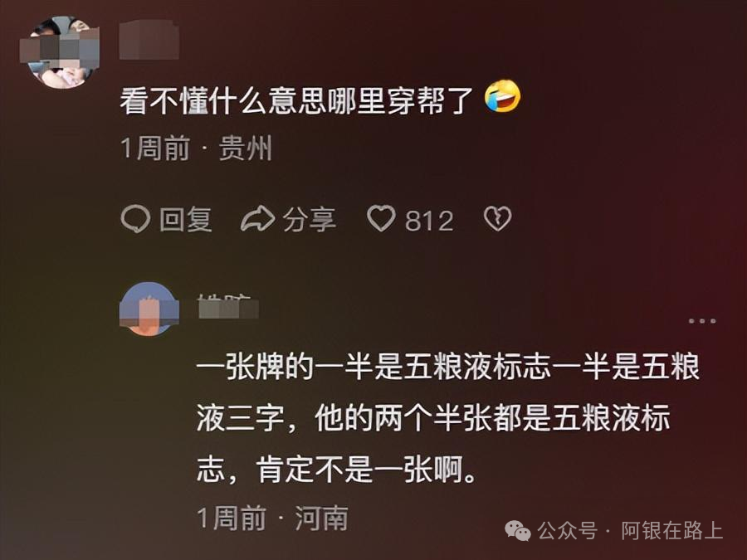Open the first commenter's profile avatar
The height and width of the screenshot is (560, 747).
[x=60, y=52]
